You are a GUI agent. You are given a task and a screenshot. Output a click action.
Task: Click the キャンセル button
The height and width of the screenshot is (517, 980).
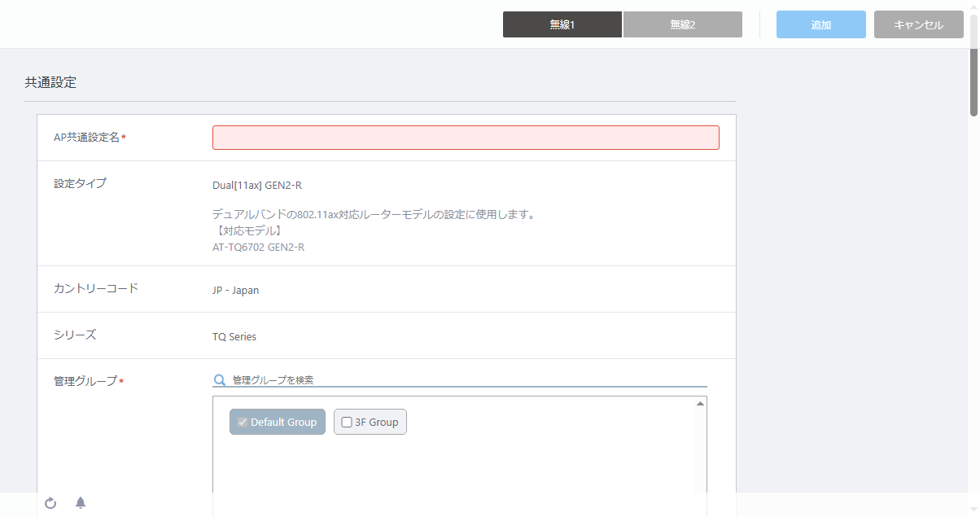tap(919, 24)
